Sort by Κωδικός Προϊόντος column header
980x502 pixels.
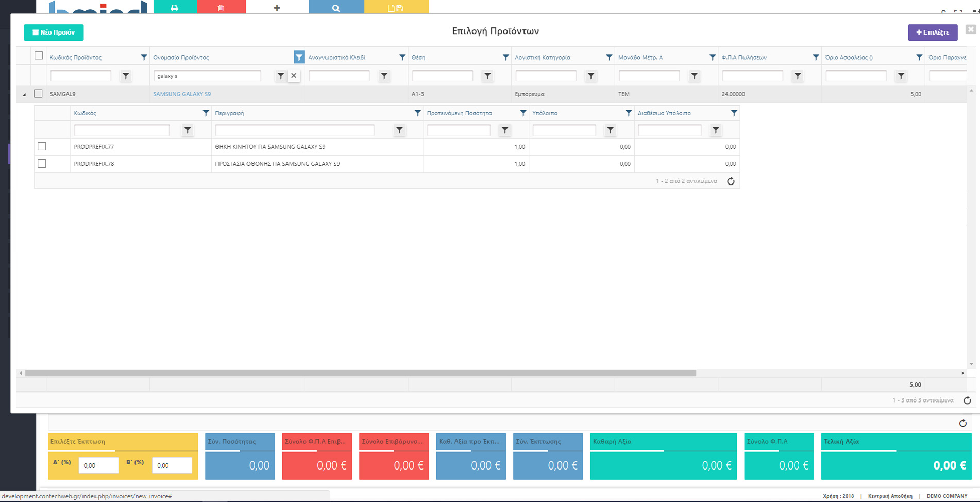[76, 57]
